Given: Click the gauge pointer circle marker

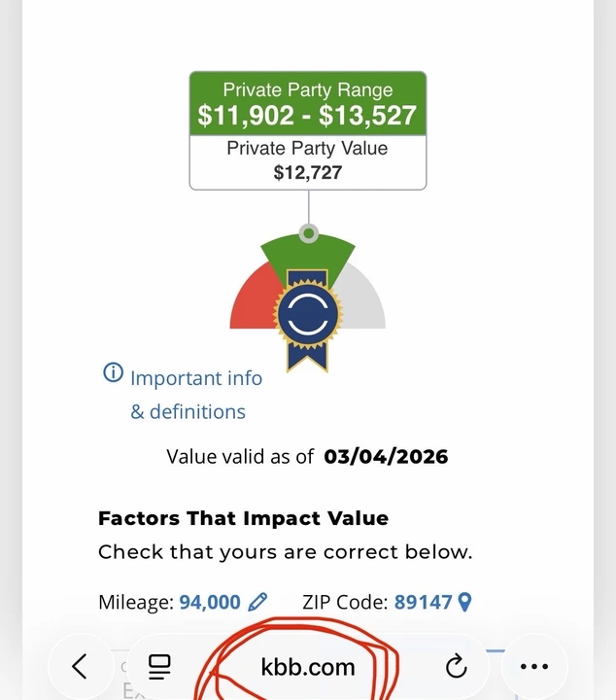Looking at the screenshot, I should pyautogui.click(x=308, y=233).
